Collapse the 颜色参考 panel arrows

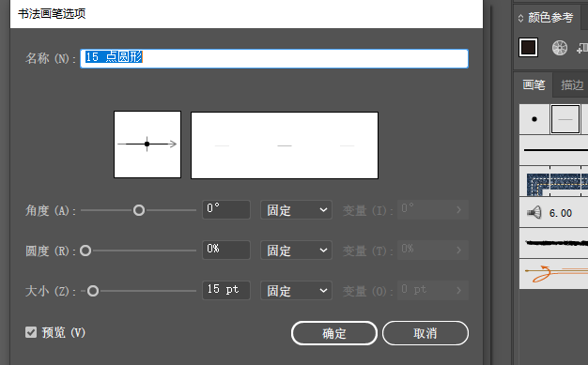[520, 18]
